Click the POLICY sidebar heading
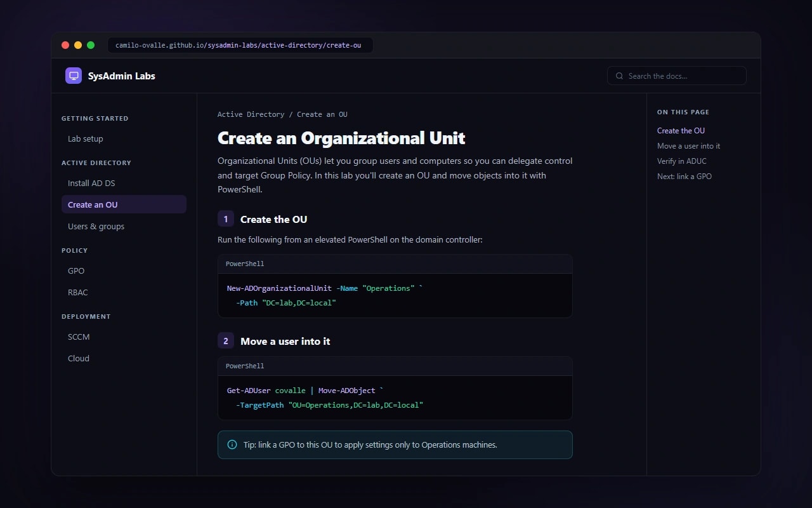The height and width of the screenshot is (508, 812). [75, 251]
